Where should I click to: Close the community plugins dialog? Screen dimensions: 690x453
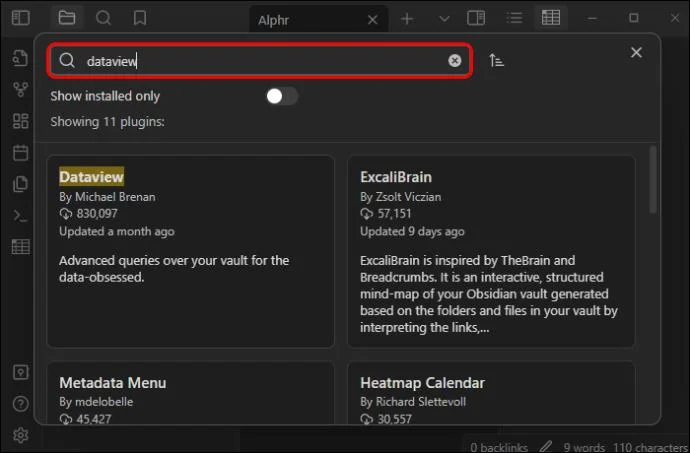636,52
